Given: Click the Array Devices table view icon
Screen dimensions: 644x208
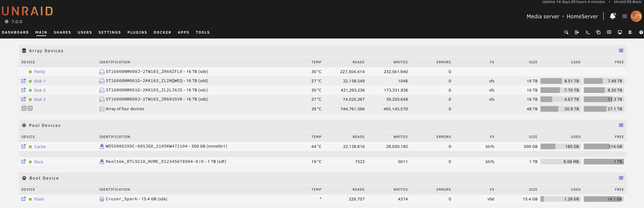Looking at the screenshot, I should [621, 51].
